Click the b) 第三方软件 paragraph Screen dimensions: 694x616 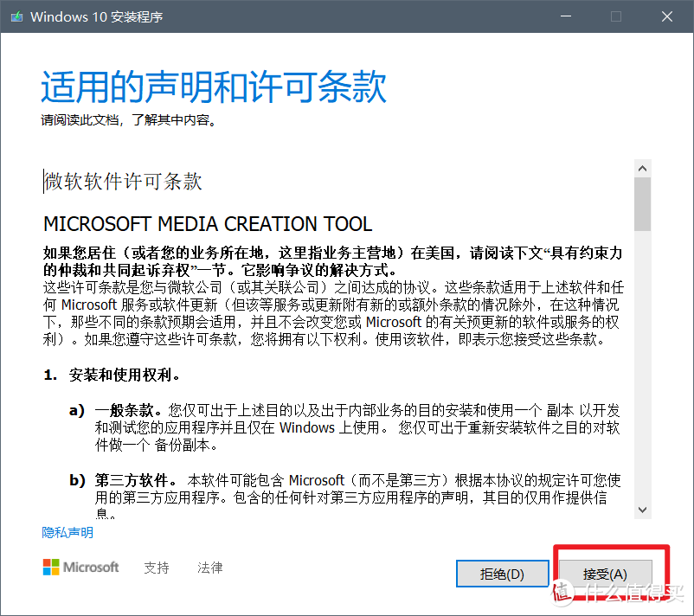pyautogui.click(x=344, y=497)
